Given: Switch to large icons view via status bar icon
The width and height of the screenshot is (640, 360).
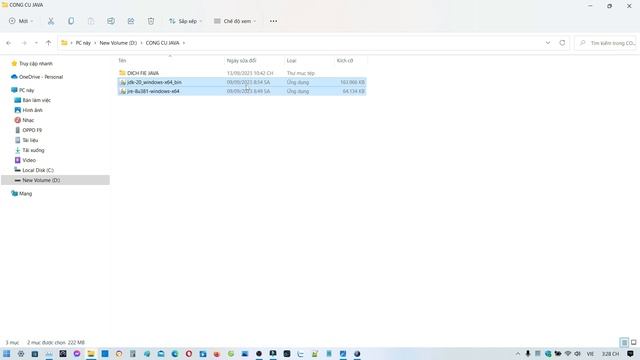Looking at the screenshot, I should (x=633, y=342).
